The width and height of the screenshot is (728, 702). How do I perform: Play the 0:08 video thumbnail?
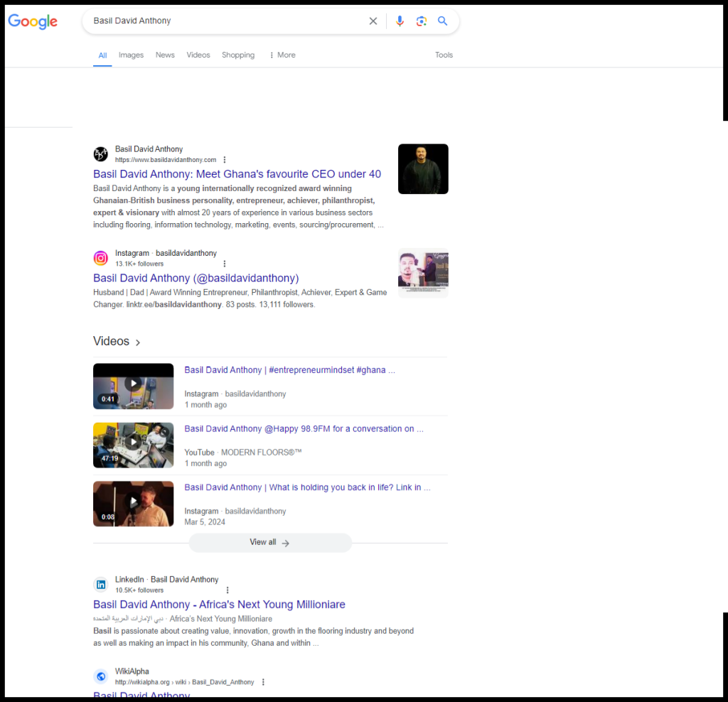point(133,504)
